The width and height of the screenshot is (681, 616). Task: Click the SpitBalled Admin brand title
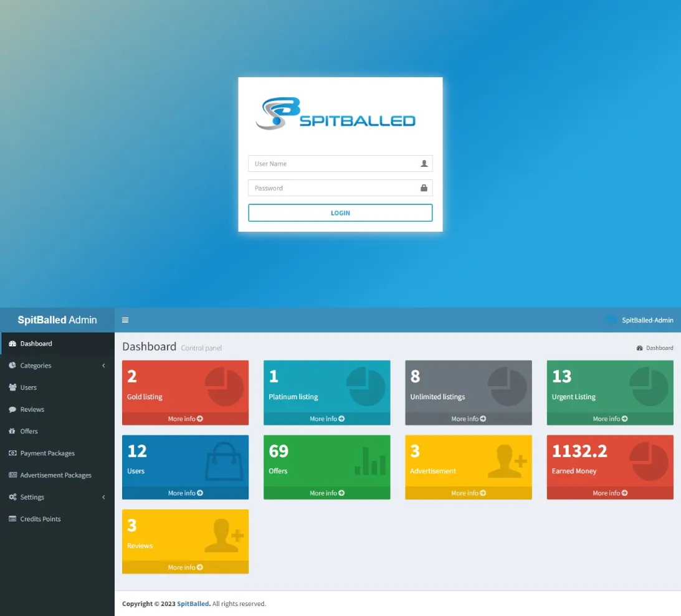pyautogui.click(x=57, y=320)
